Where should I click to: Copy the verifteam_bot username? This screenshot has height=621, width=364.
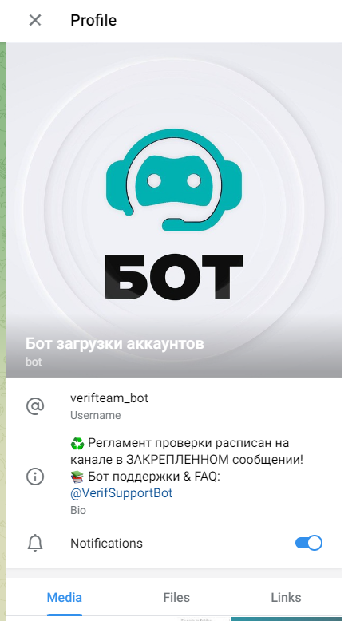[109, 398]
